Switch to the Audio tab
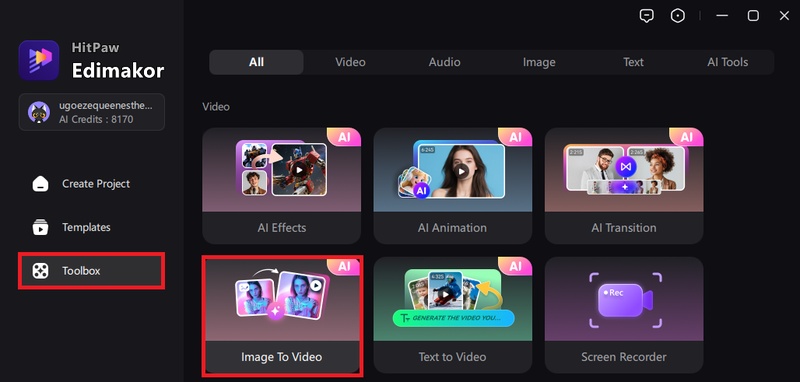This screenshot has height=382, width=800. point(444,62)
